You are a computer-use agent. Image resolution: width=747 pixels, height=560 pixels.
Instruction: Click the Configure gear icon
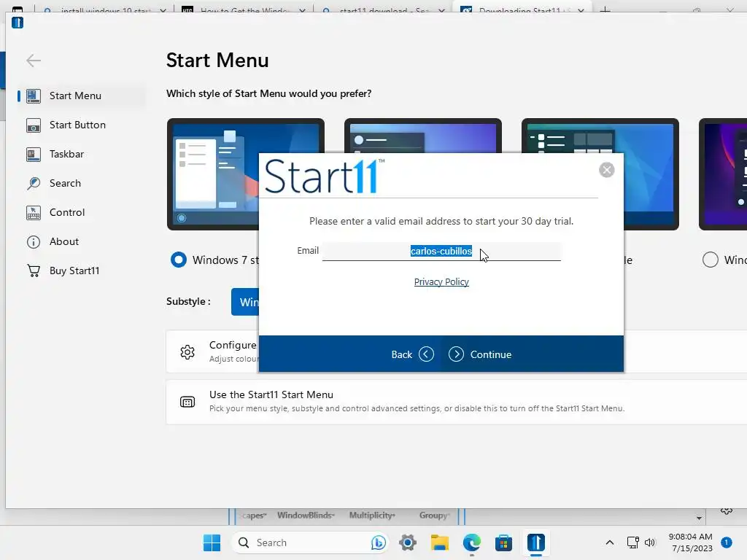pyautogui.click(x=187, y=352)
